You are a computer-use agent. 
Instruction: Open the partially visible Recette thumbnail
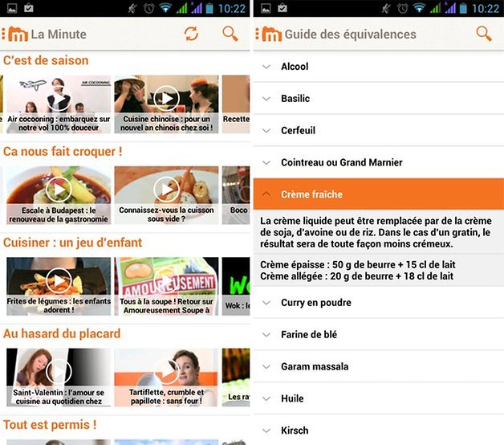(236, 104)
